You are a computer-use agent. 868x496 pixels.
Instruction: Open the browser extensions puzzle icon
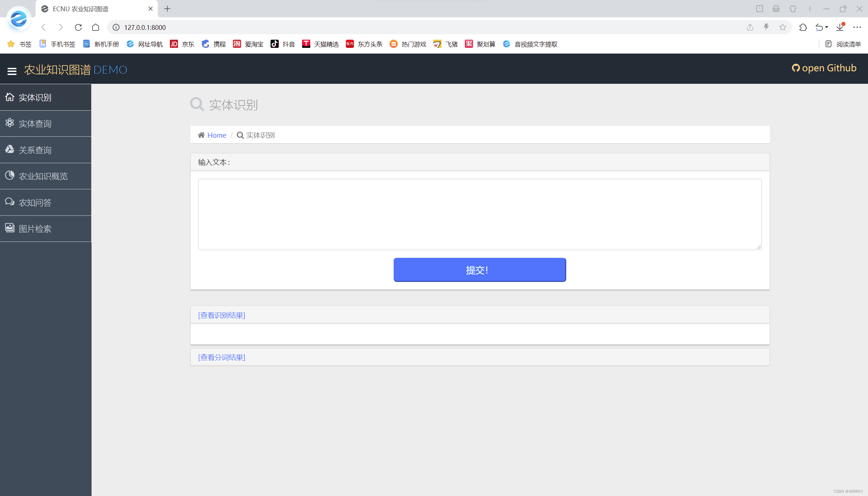click(803, 27)
